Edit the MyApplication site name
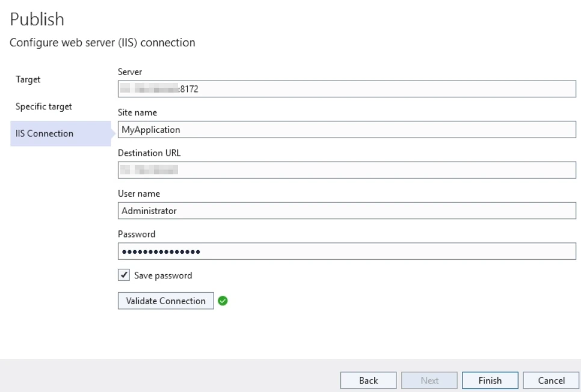Image resolution: width=581 pixels, height=392 pixels. click(x=347, y=129)
